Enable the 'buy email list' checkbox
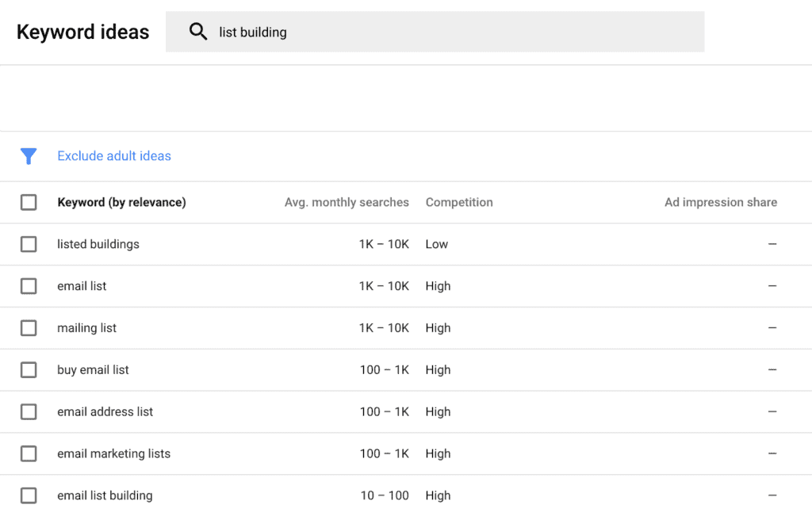This screenshot has width=812, height=516. click(29, 370)
